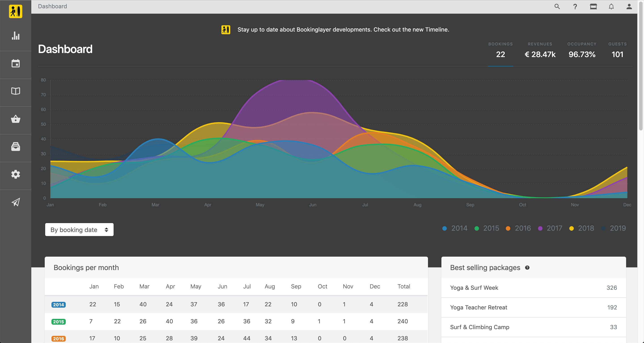Open the By booking date dropdown
This screenshot has width=644, height=343.
(x=79, y=230)
